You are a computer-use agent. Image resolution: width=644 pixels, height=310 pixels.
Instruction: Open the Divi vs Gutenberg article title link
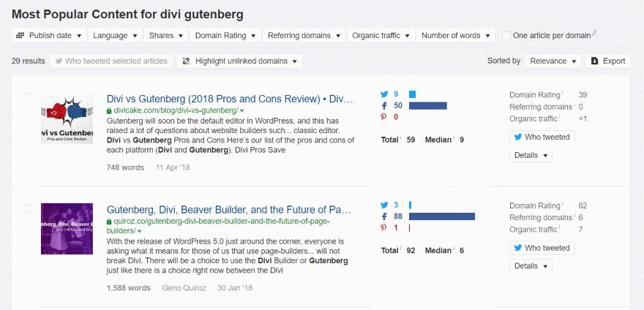click(230, 98)
